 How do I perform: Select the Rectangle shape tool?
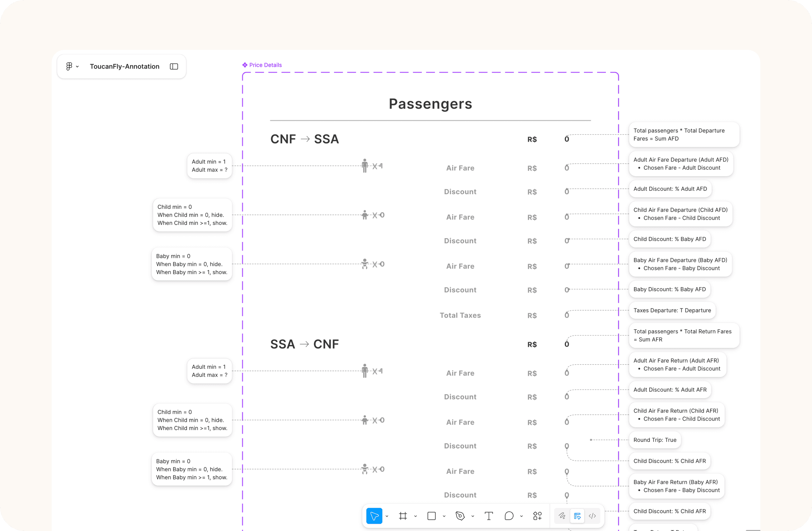432,516
